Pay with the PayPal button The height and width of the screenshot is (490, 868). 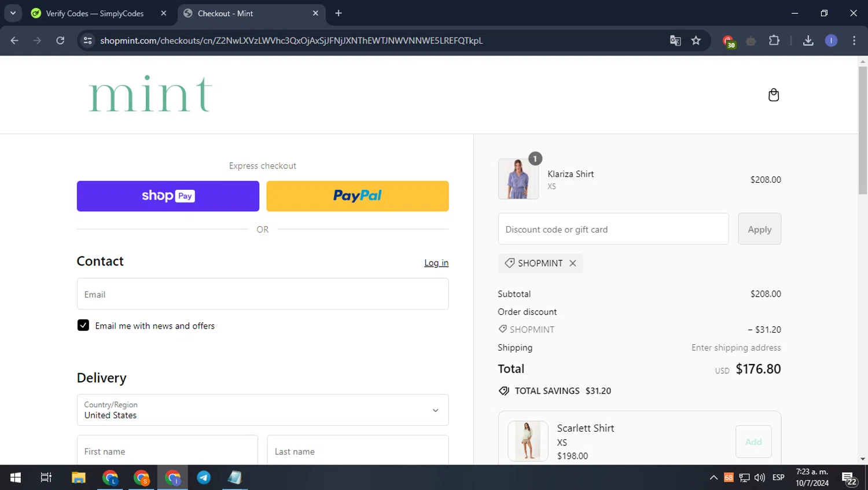(358, 196)
